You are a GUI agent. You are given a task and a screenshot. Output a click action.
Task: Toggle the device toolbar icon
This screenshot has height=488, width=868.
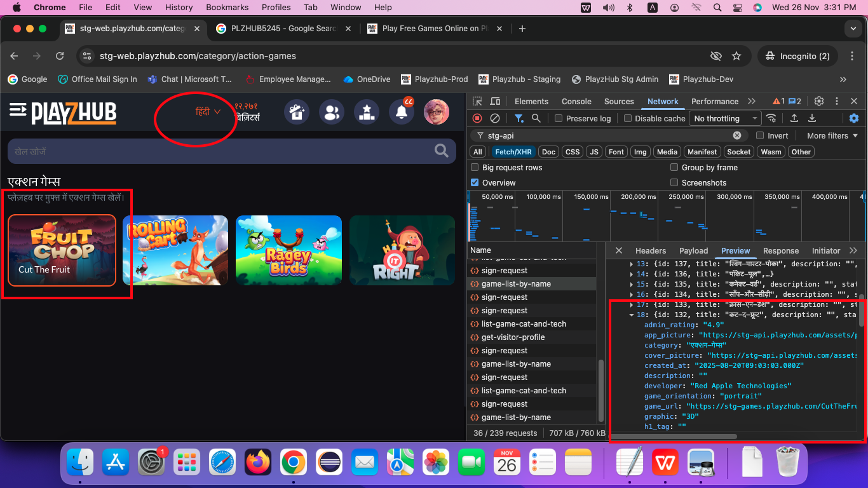pos(495,102)
